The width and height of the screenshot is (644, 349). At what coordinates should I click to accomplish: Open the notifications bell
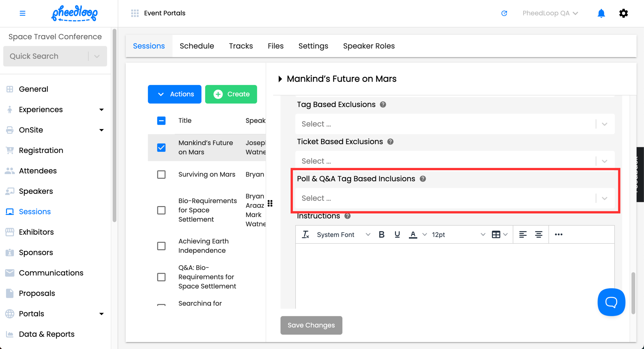click(601, 13)
